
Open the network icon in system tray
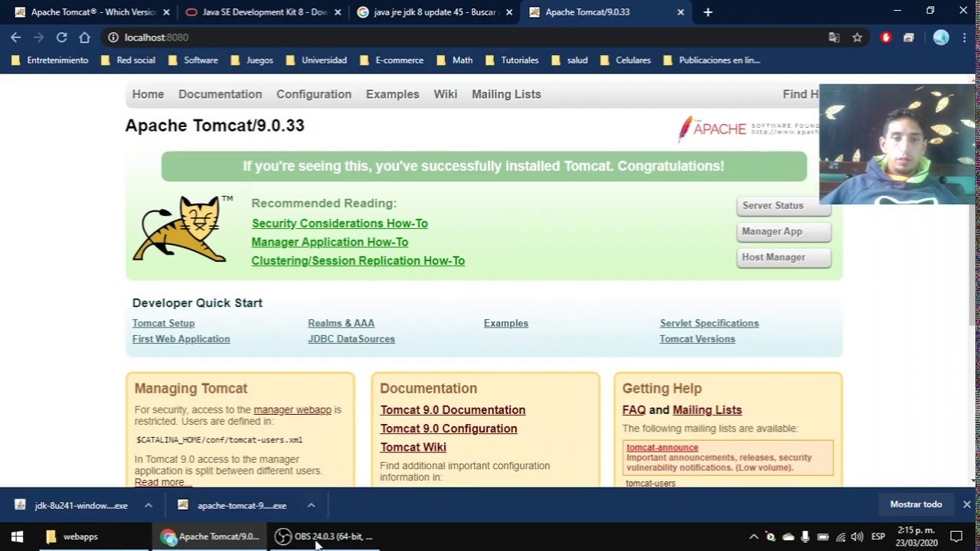tap(841, 536)
